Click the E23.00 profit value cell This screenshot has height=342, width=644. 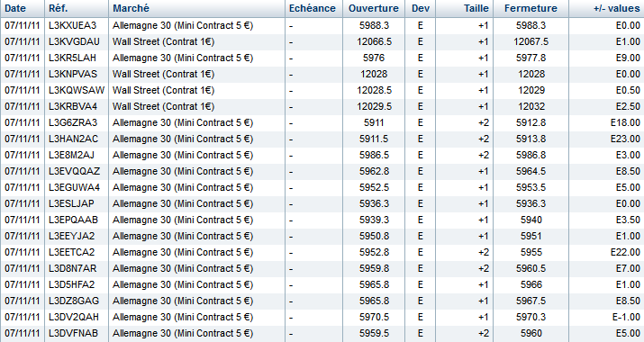click(607, 139)
